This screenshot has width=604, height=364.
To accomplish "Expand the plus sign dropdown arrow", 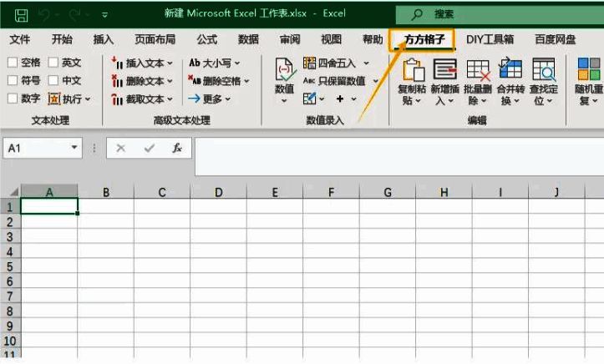I will tap(353, 99).
